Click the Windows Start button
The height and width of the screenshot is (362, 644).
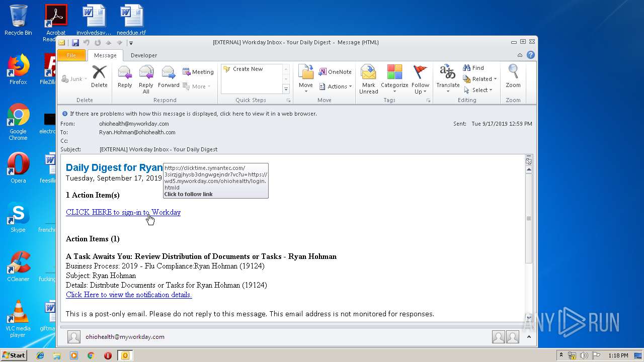(x=14, y=355)
